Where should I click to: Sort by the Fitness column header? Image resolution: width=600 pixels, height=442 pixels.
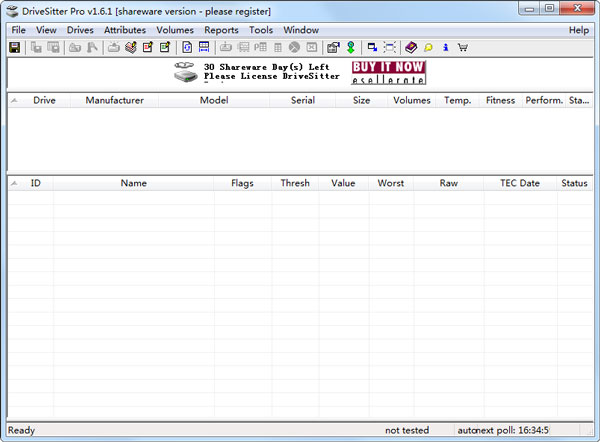(x=500, y=100)
